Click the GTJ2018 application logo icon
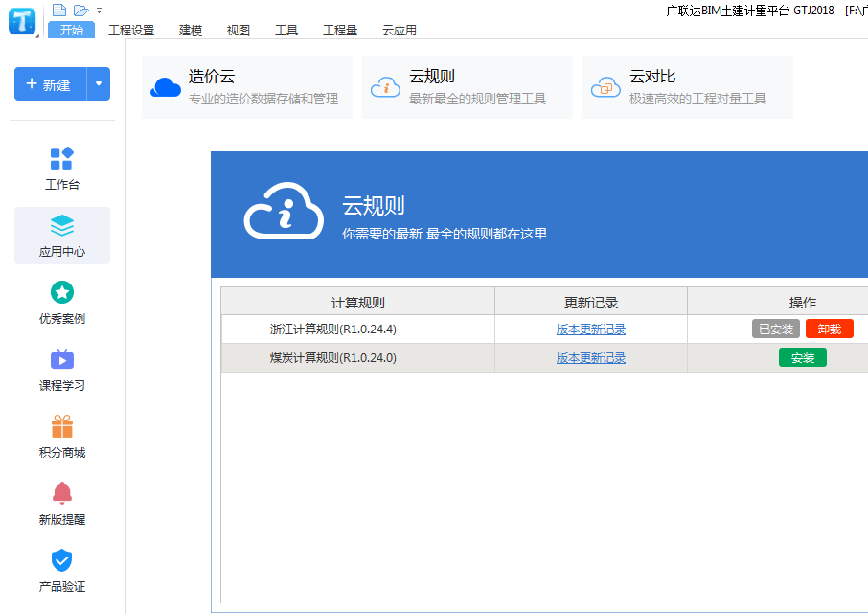 tap(22, 20)
